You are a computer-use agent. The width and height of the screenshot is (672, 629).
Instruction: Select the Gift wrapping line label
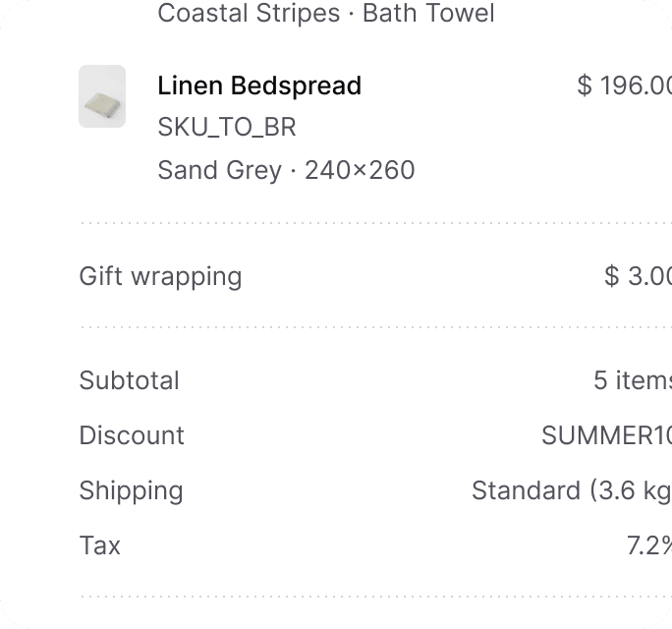[161, 276]
